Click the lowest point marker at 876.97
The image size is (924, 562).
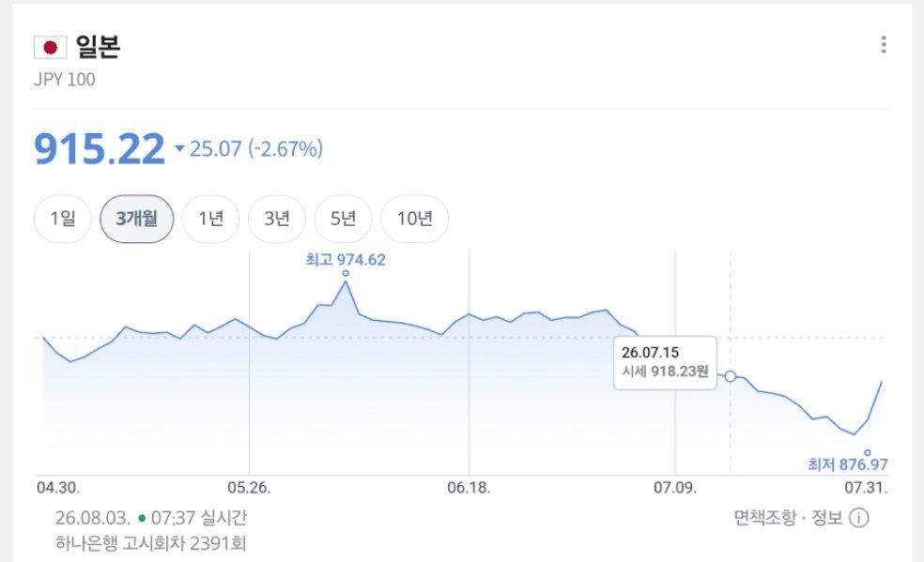(x=868, y=452)
